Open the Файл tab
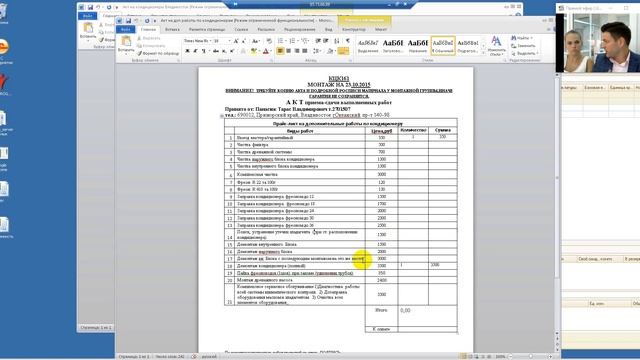 click(125, 29)
